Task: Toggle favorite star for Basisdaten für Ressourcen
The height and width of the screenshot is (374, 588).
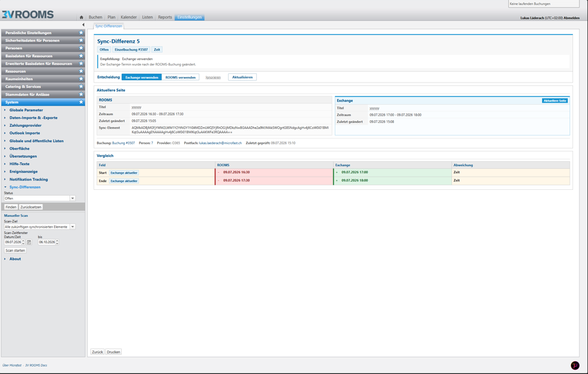Action: 81,56
